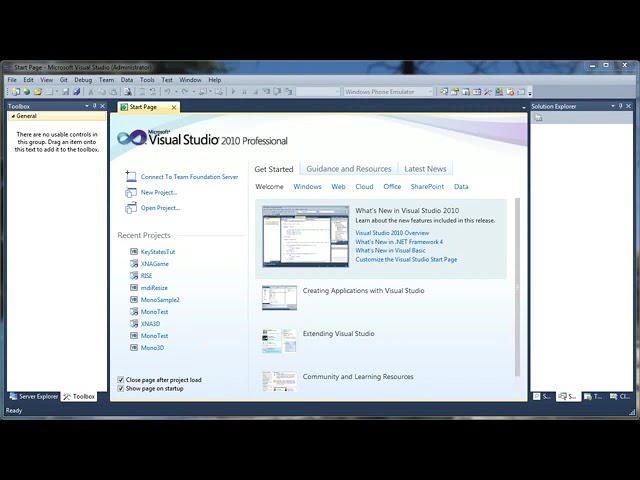Close the Start Page tab
Viewport: 640px width, 480px height.
point(174,107)
